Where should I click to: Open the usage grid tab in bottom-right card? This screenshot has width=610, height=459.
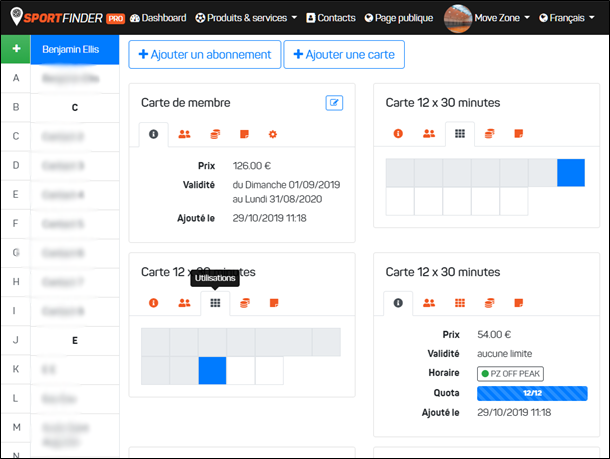click(x=459, y=302)
